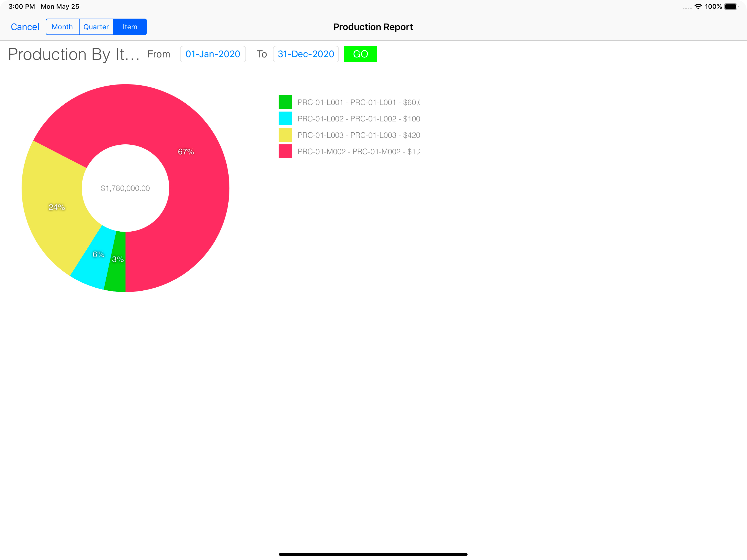Click the yellow PRC-01-L003 legend swatch
The image size is (747, 560).
coord(285,135)
